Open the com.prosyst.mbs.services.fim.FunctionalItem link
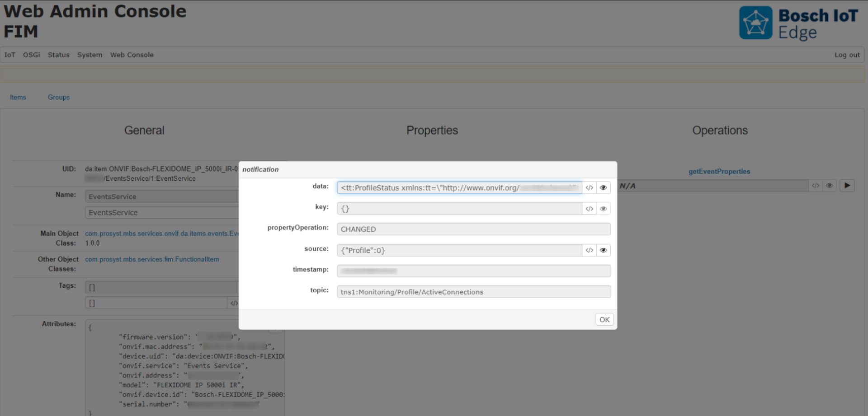Viewport: 868px width, 416px height. pos(152,259)
